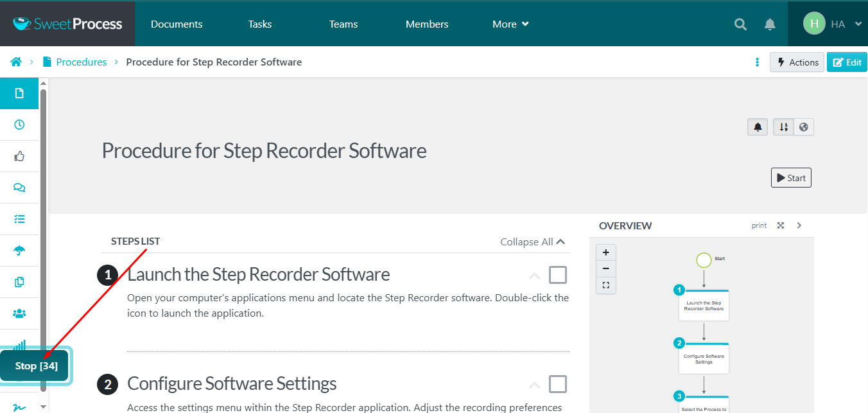Viewport: 868px width, 413px height.
Task: Open notifications bell in top bar
Action: 770,24
